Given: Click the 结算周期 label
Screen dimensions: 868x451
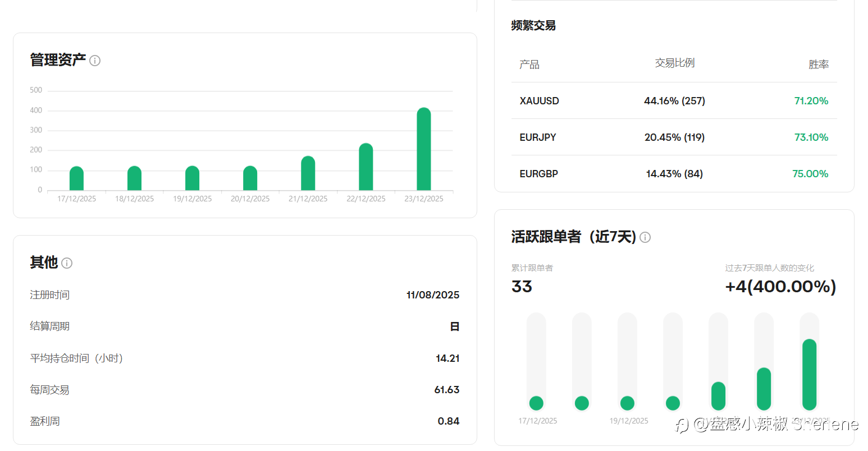Looking at the screenshot, I should point(50,326).
